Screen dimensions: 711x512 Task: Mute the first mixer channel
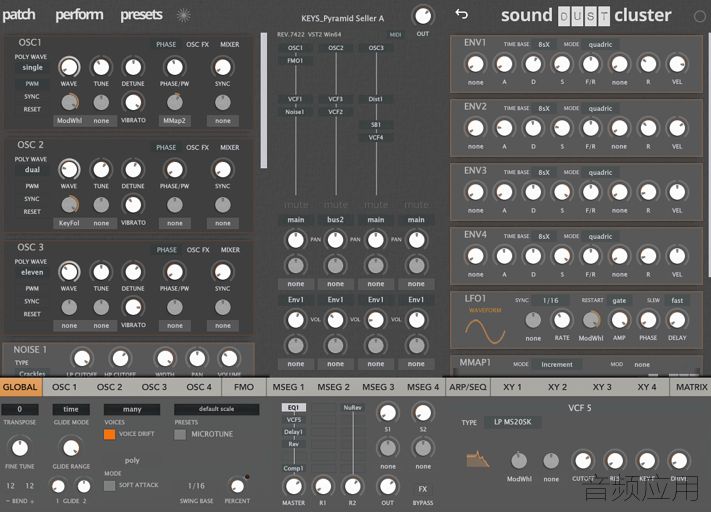click(296, 205)
